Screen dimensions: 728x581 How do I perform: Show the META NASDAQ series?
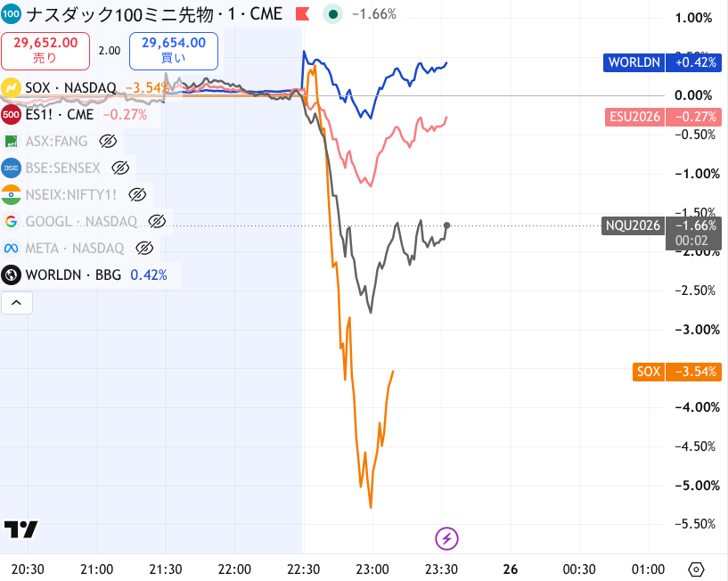click(x=144, y=249)
